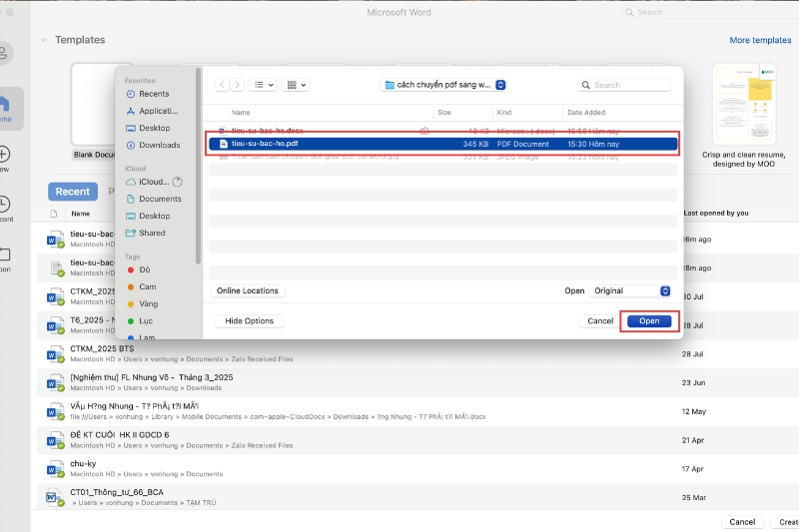This screenshot has height=532, width=799.
Task: Select the Shared folder in iCloud section
Action: [152, 233]
